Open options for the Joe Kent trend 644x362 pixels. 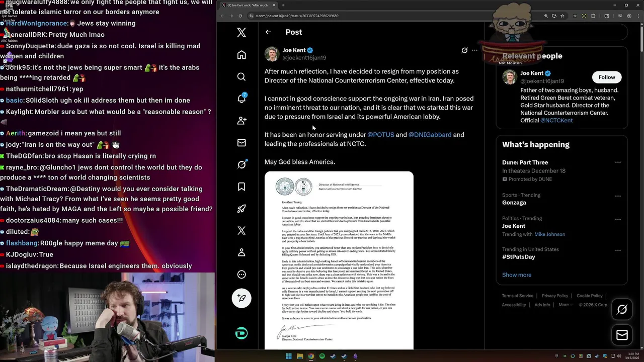pyautogui.click(x=618, y=220)
